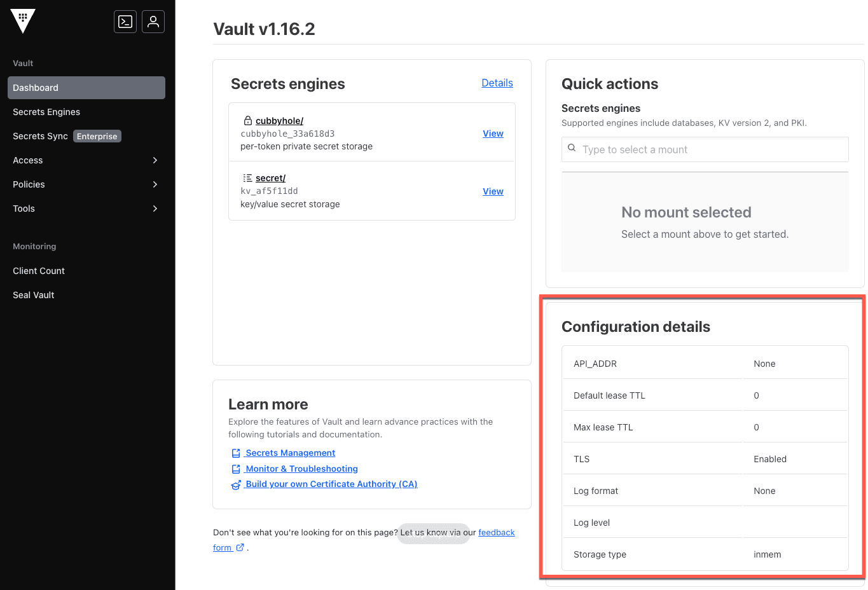Expand the Access sidebar section chevron
This screenshot has width=868, height=590.
click(155, 160)
